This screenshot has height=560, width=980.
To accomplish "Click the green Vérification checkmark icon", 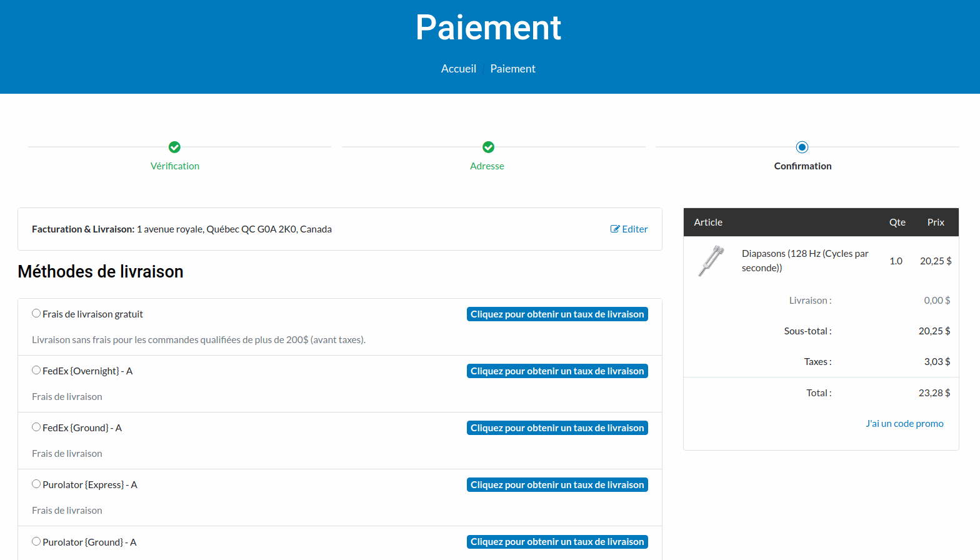I will tap(174, 147).
